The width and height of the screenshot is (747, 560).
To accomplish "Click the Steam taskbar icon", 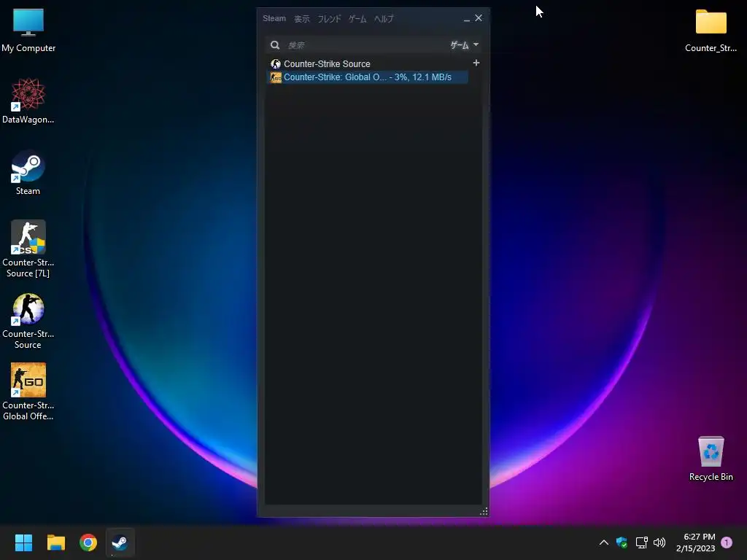I will [120, 542].
